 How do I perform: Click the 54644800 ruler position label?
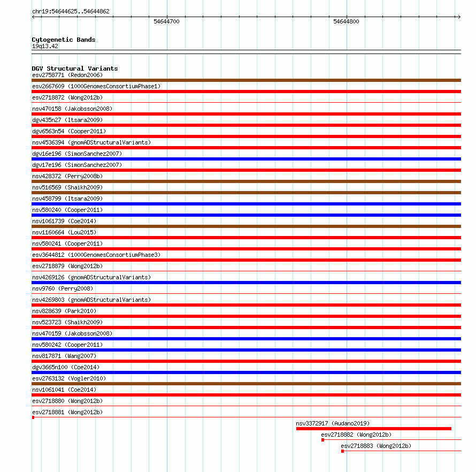[346, 21]
